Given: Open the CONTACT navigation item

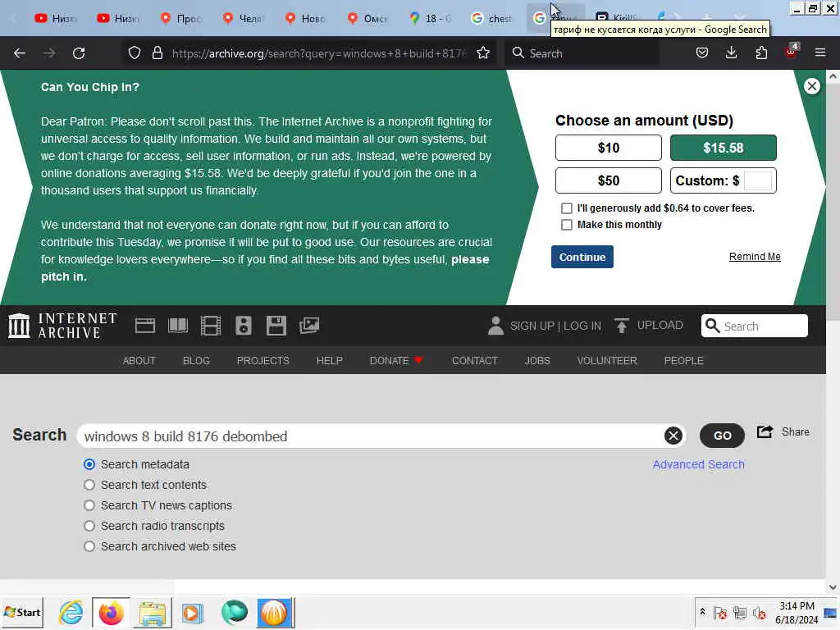Looking at the screenshot, I should [475, 361].
